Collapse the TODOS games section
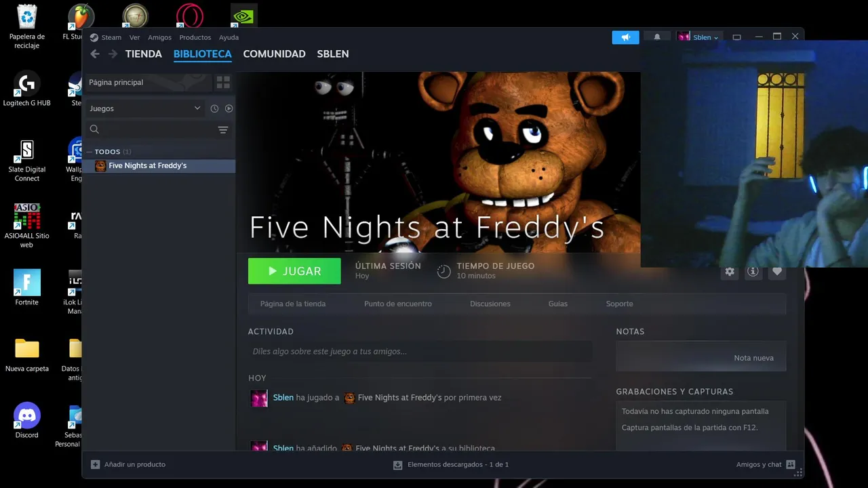The image size is (868, 488). pyautogui.click(x=90, y=152)
